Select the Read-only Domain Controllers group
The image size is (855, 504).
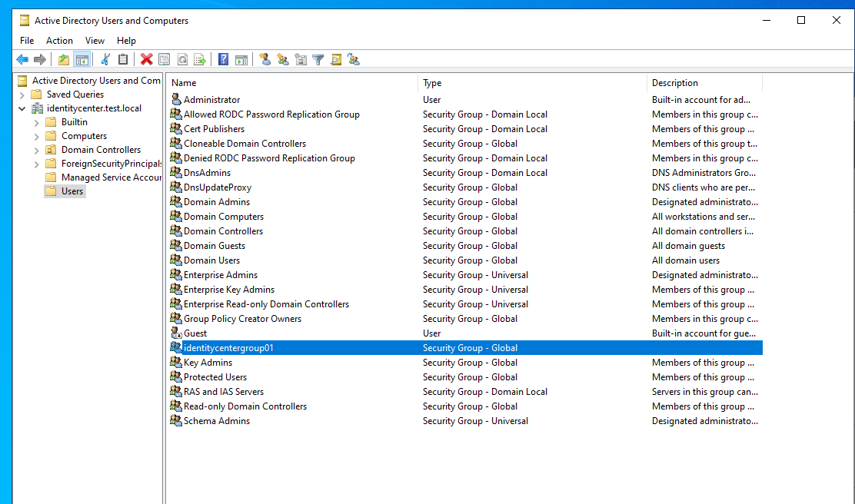[245, 406]
